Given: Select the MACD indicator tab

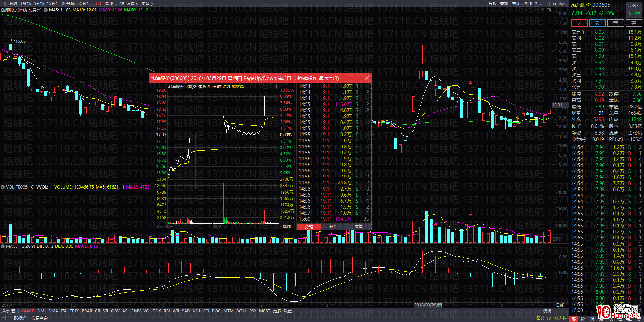Looking at the screenshot, I should [29, 311].
